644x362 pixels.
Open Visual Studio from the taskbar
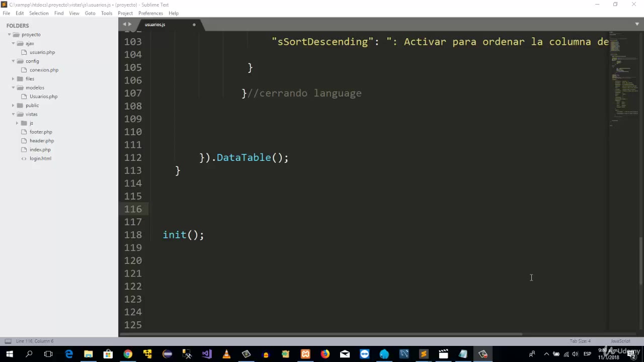(x=207, y=354)
